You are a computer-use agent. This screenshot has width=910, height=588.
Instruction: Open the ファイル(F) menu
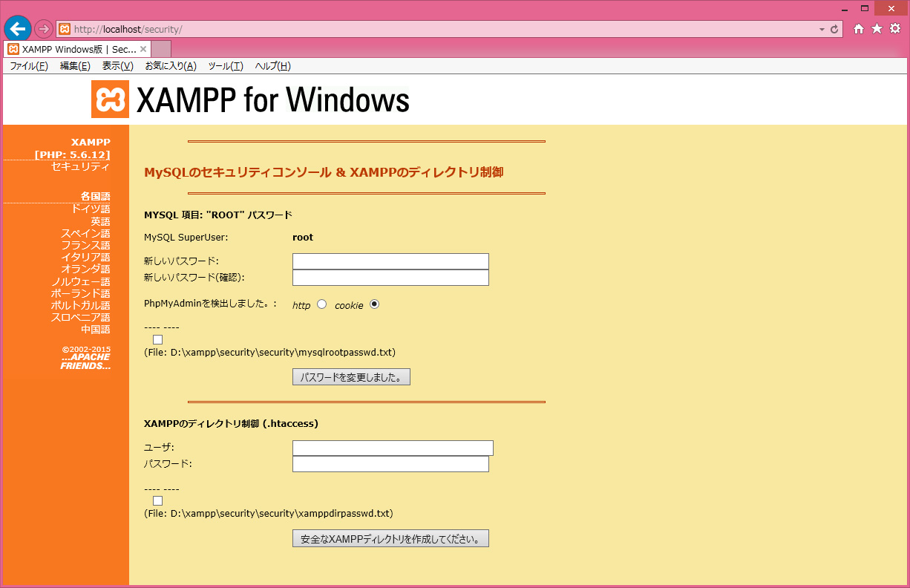tap(28, 66)
